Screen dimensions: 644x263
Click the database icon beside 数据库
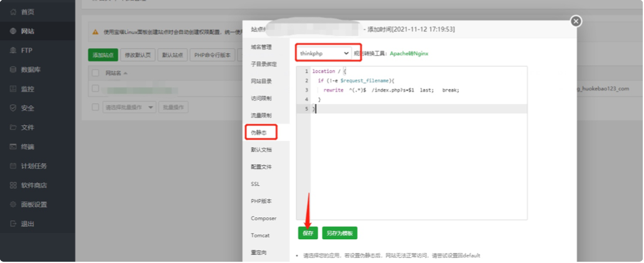pyautogui.click(x=13, y=70)
